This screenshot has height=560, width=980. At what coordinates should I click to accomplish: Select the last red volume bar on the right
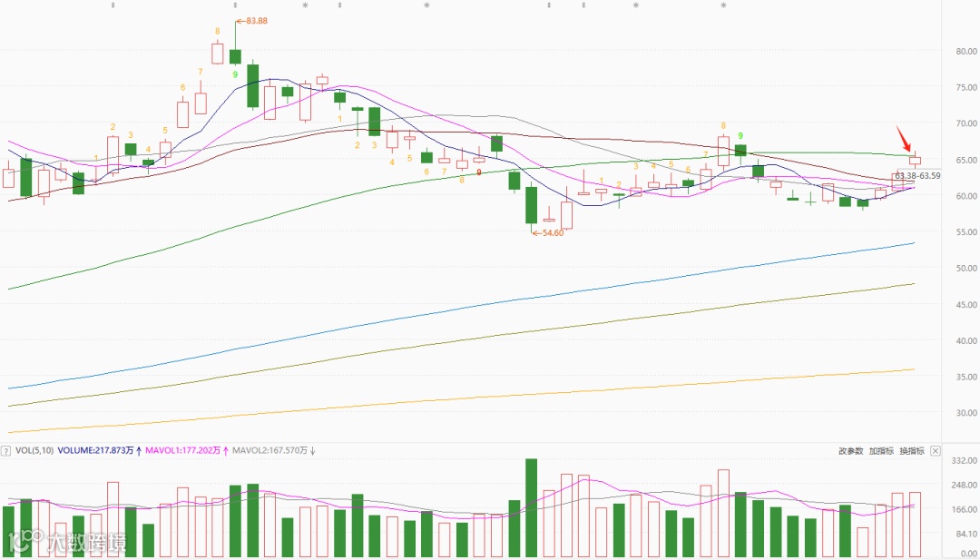(915, 525)
